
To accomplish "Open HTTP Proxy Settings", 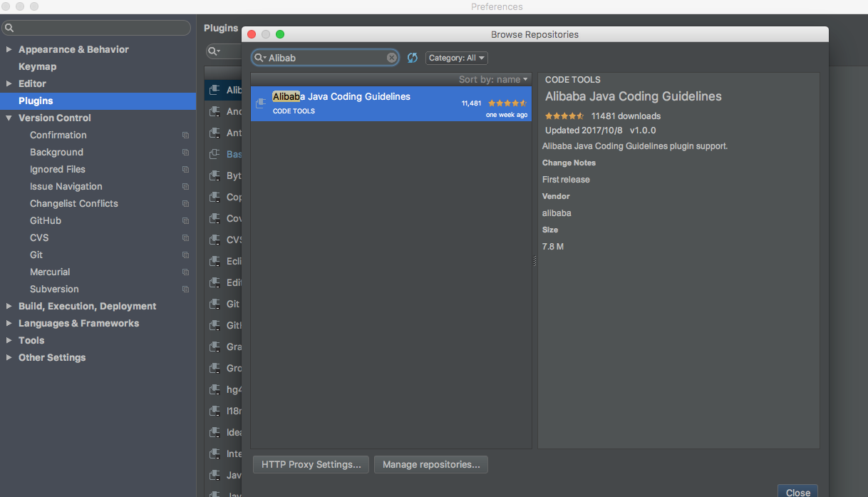I will coord(311,464).
